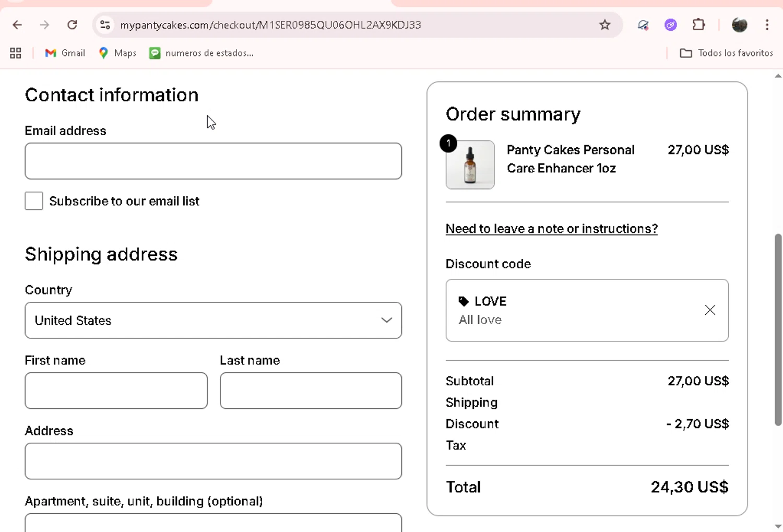Focus the Last name field
The height and width of the screenshot is (532, 783).
[311, 391]
